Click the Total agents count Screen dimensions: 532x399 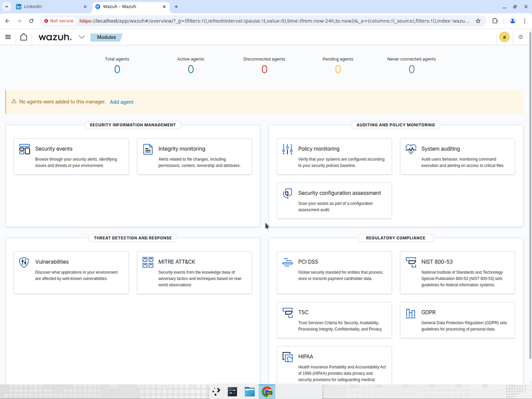coord(117,69)
